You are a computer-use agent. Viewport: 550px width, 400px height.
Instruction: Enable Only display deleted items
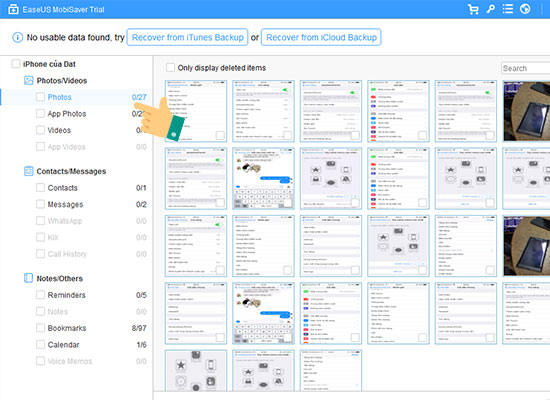(x=170, y=67)
